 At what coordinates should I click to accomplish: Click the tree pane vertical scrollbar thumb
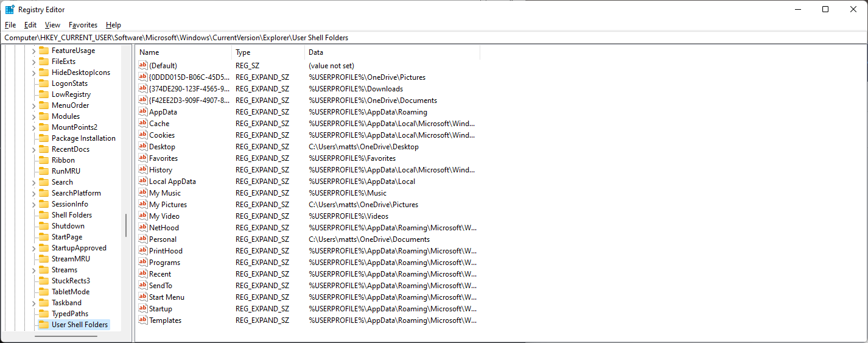pyautogui.click(x=126, y=225)
